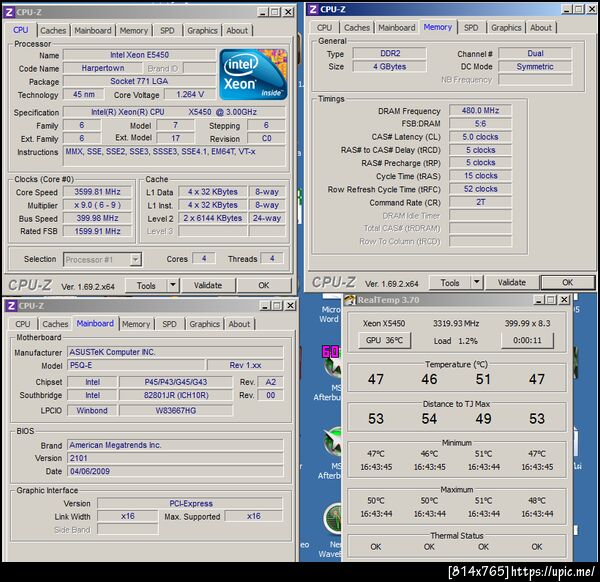Click OK in Memory CPU-Z window
Screen dimensions: 600x582
(x=567, y=283)
